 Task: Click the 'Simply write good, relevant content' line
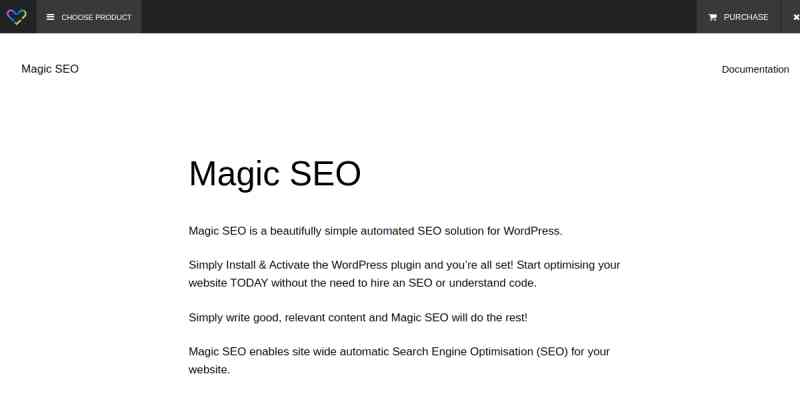tap(357, 318)
